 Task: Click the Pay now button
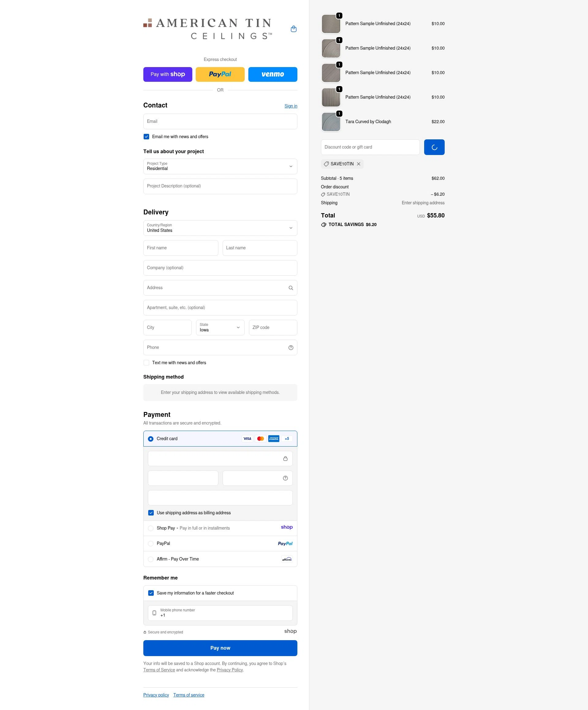coord(220,648)
